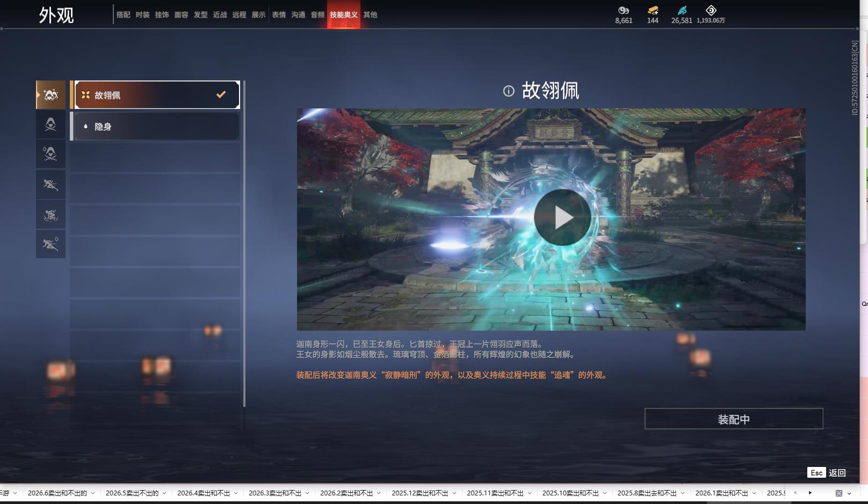Open the 2025.10卖出和不出 sheet tab
The height and width of the screenshot is (504, 868).
570,493
